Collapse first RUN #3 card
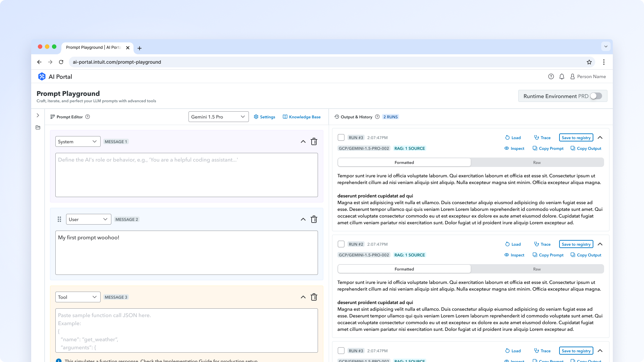Image resolution: width=644 pixels, height=362 pixels. [600, 137]
